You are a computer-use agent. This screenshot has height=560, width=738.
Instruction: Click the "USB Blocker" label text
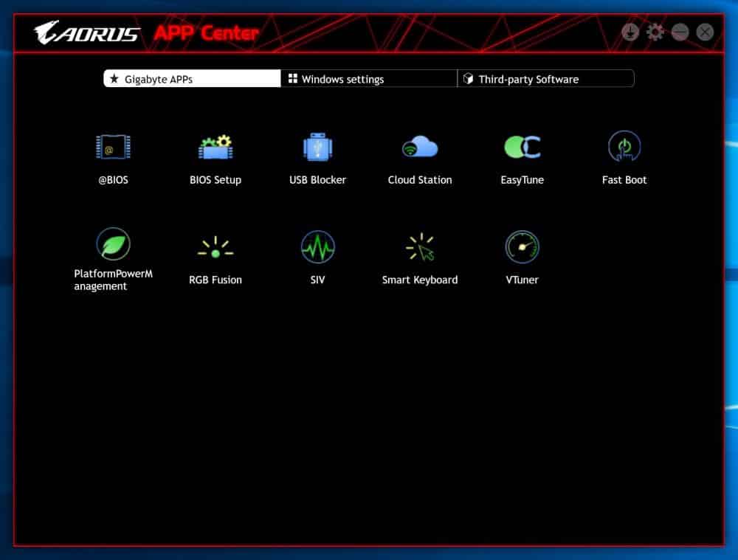317,180
